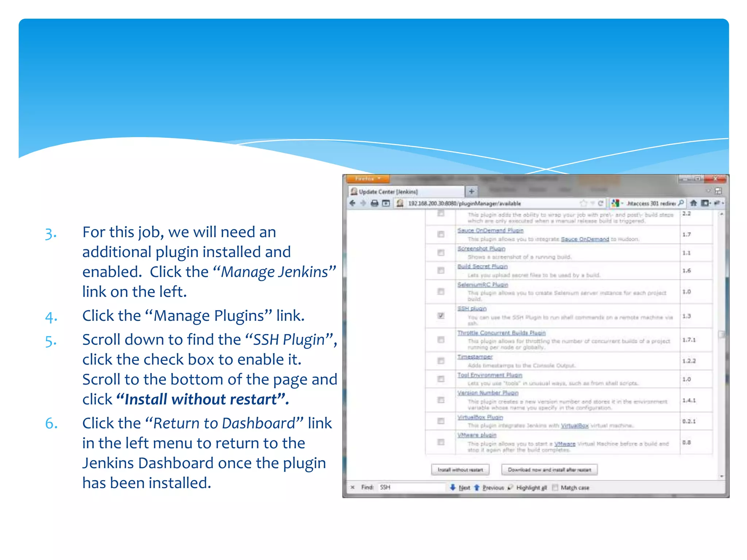
Task: Click the print icon in the toolbar
Action: click(x=375, y=203)
